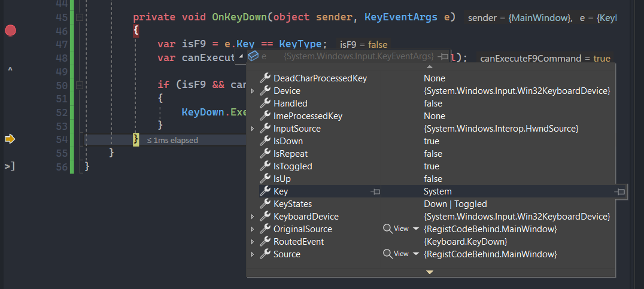644x289 pixels.
Task: Expand the KeyboardDevice property
Action: pos(253,217)
